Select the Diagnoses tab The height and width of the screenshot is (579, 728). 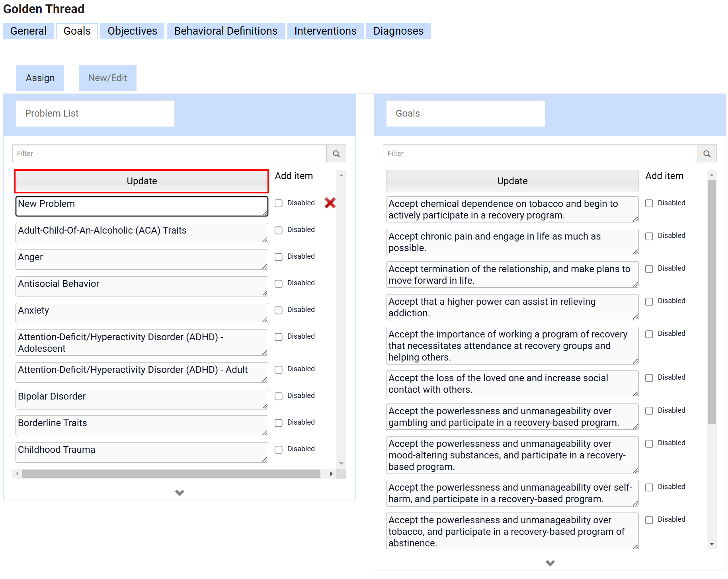(398, 31)
